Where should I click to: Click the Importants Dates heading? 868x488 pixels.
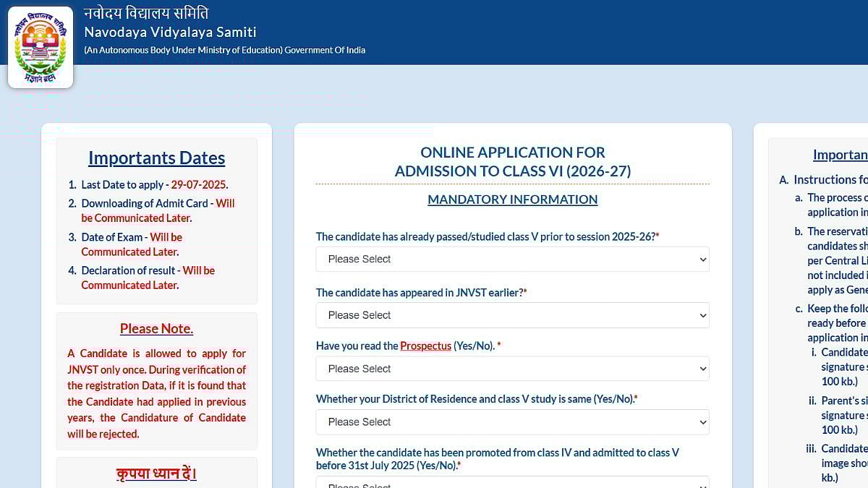tap(156, 158)
